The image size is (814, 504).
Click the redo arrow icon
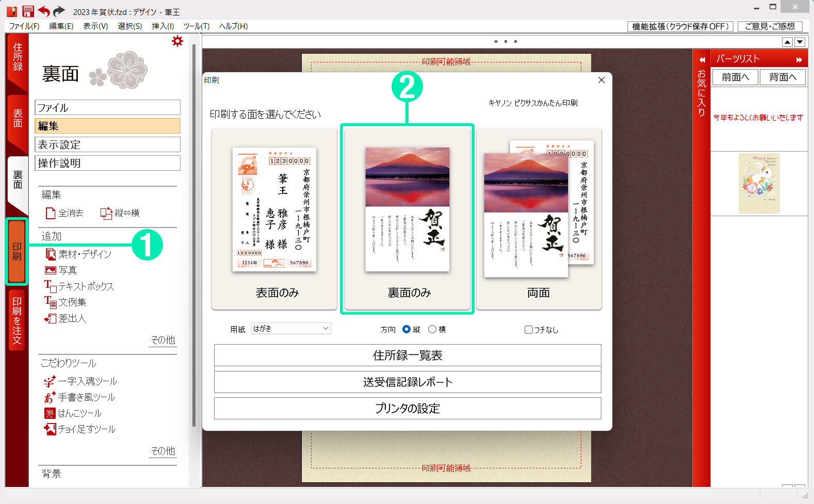tap(59, 11)
